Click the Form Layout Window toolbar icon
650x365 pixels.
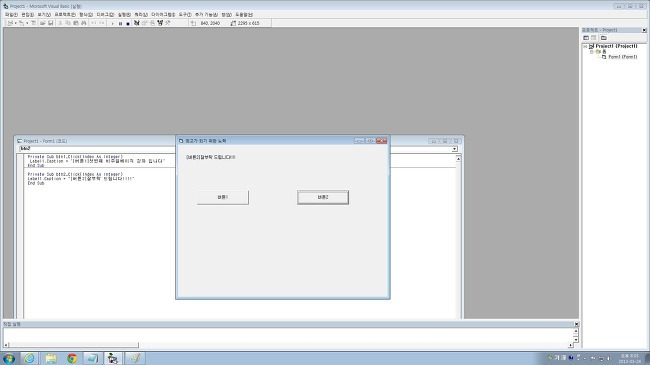pyautogui.click(x=152, y=23)
